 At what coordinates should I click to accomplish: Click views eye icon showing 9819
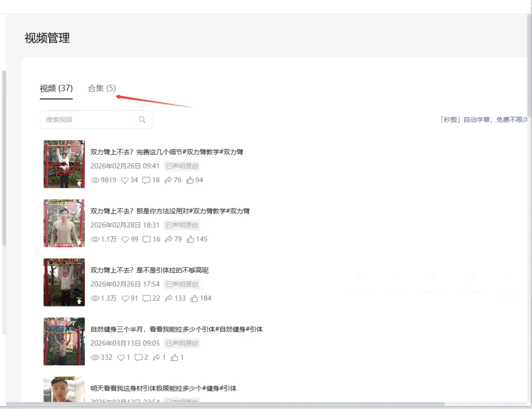[x=95, y=180]
